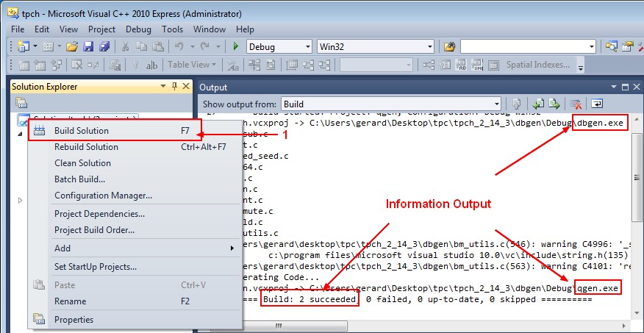Click the Properties menu entry
644x333 pixels.
[74, 320]
